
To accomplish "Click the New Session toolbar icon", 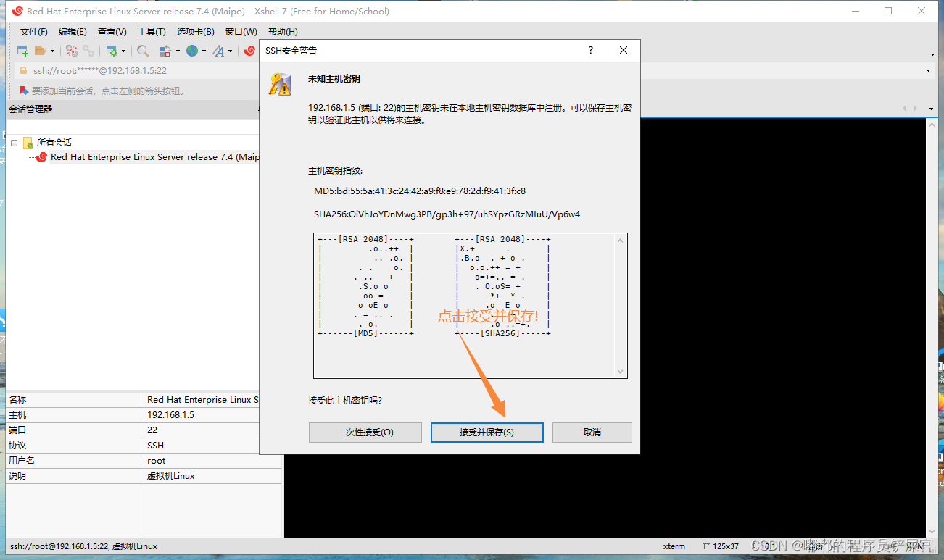I will [x=22, y=51].
